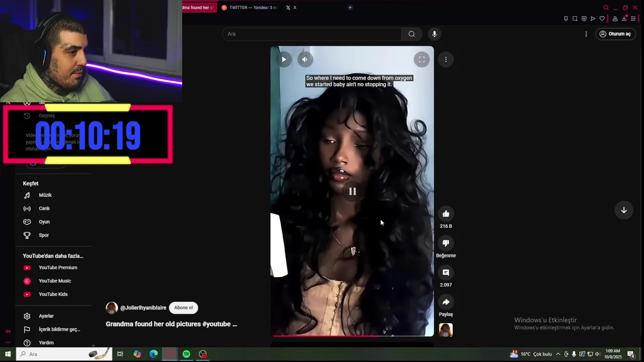Take a snapshot with the browser capture icon
Image resolution: width=644 pixels, height=362 pixels.
click(575, 19)
